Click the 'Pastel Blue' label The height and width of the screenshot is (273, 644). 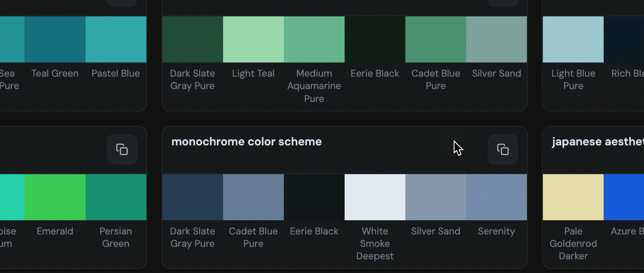116,74
